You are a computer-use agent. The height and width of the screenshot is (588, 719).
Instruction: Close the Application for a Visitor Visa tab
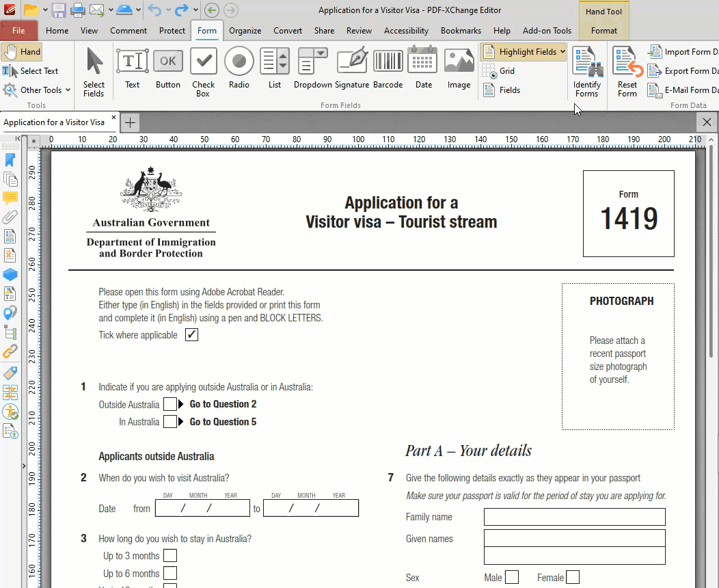(113, 118)
